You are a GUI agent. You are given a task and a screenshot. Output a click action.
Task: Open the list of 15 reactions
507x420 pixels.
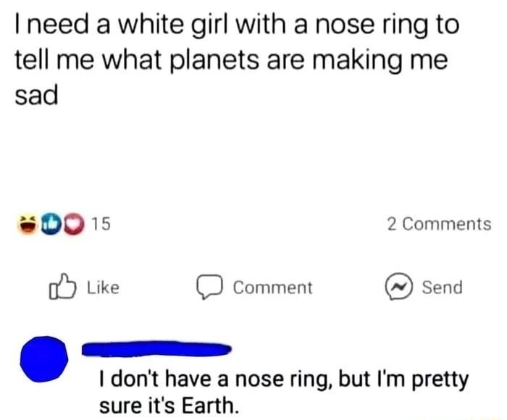coord(101,225)
